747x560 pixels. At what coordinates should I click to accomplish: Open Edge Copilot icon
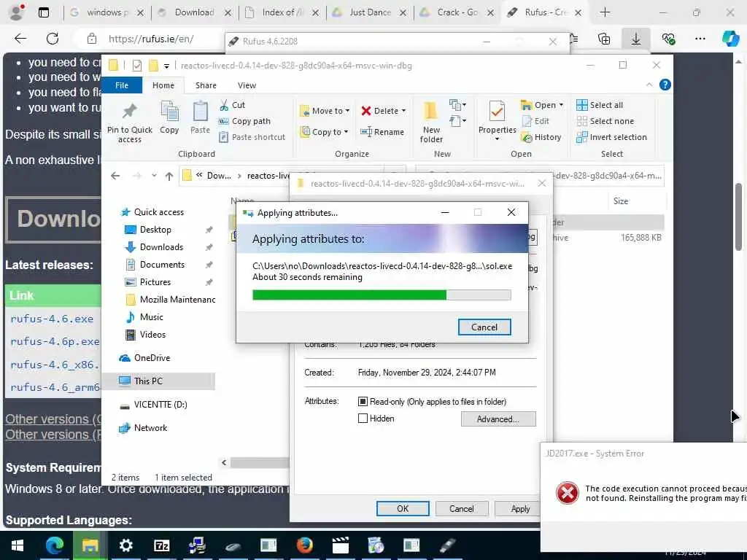730,39
